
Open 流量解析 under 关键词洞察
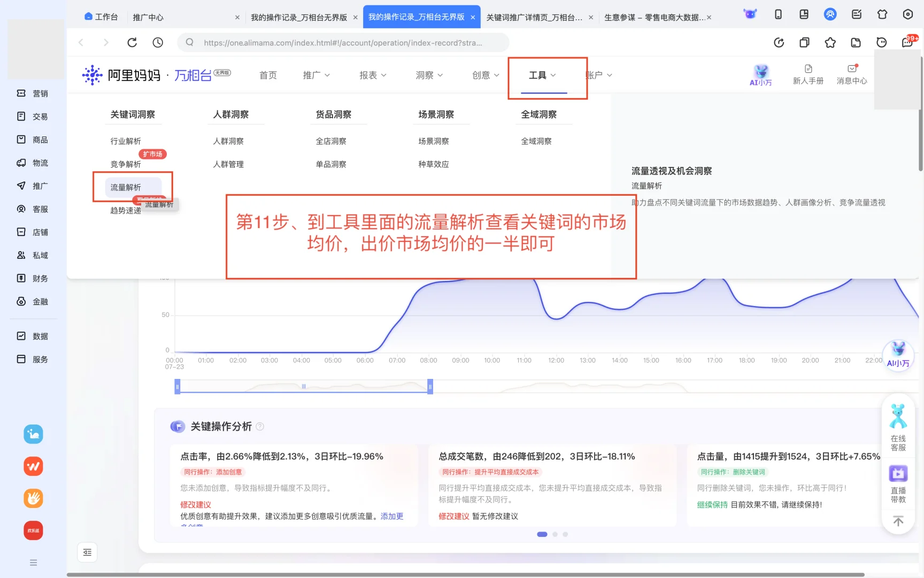(x=126, y=187)
